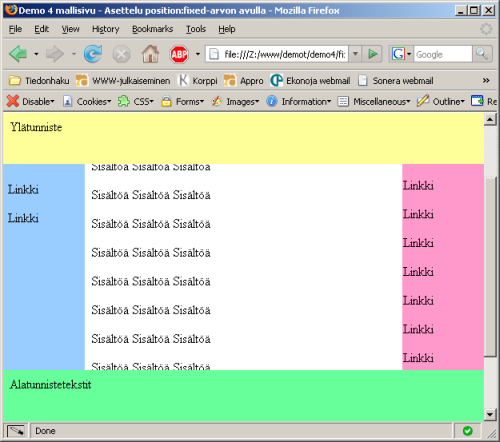Image resolution: width=500 pixels, height=442 pixels.
Task: Click the green Back arrow button
Action: pyautogui.click(x=18, y=54)
